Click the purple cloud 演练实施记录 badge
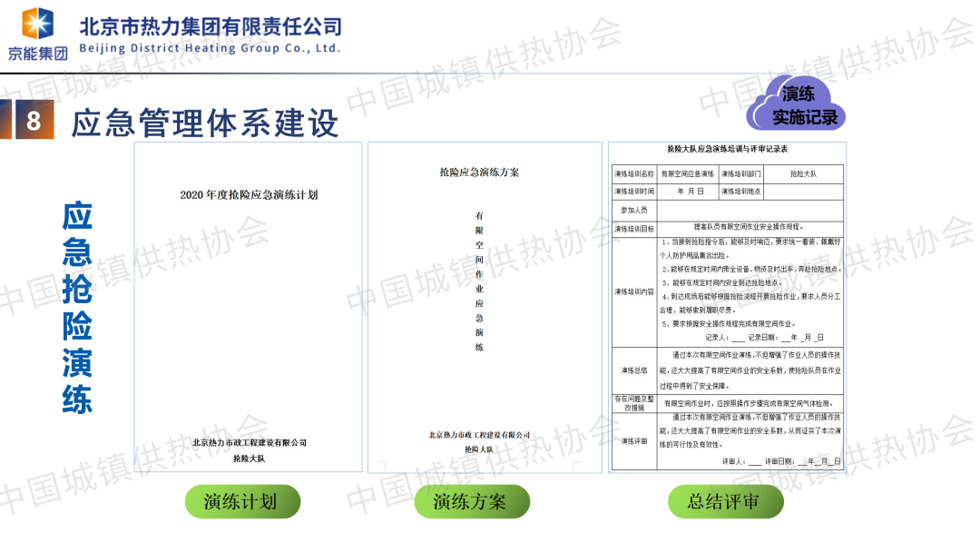 coord(796,104)
